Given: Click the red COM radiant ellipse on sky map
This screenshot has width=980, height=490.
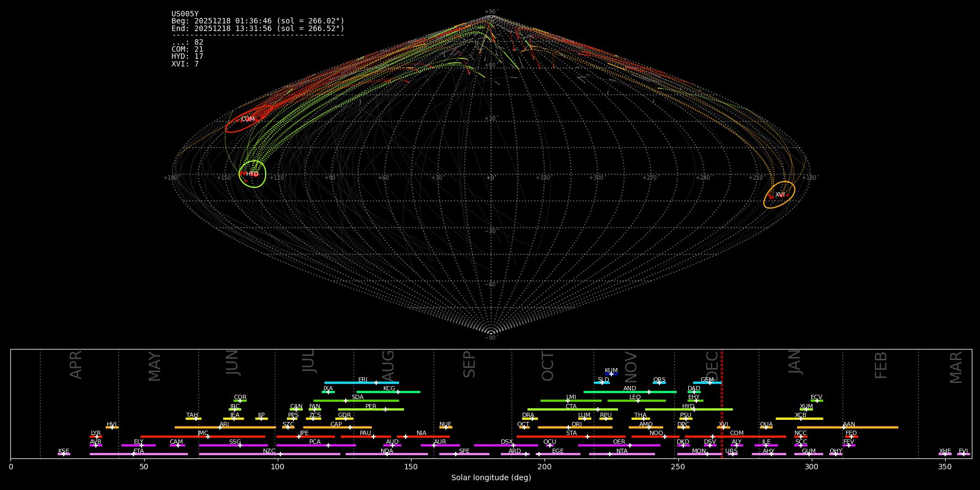Looking at the screenshot, I should tap(248, 119).
